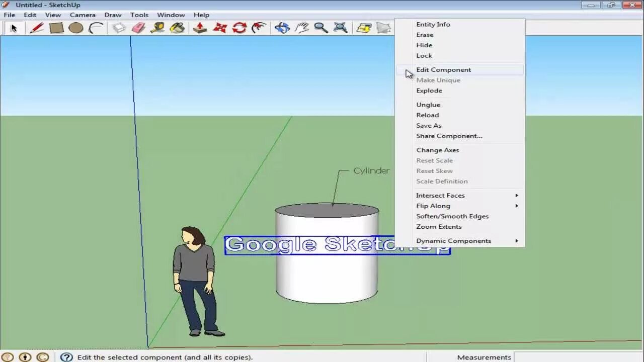Select the Arc tool
Viewport: 644px width, 362px height.
(96, 28)
